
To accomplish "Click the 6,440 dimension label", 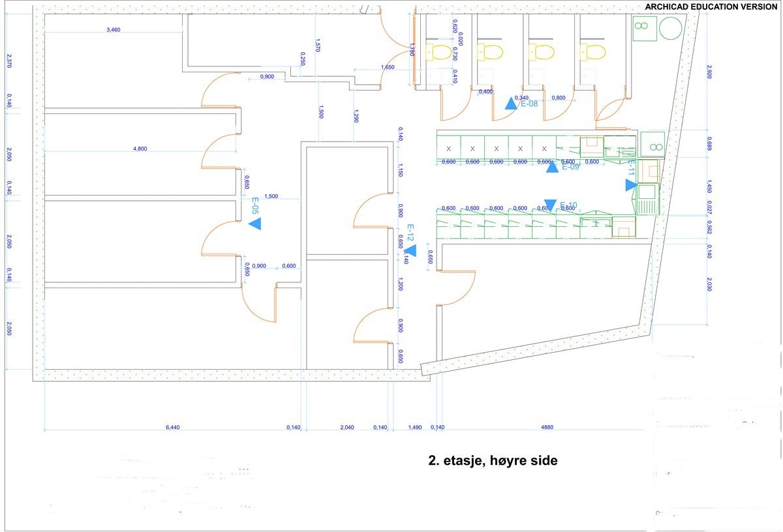I will [172, 428].
